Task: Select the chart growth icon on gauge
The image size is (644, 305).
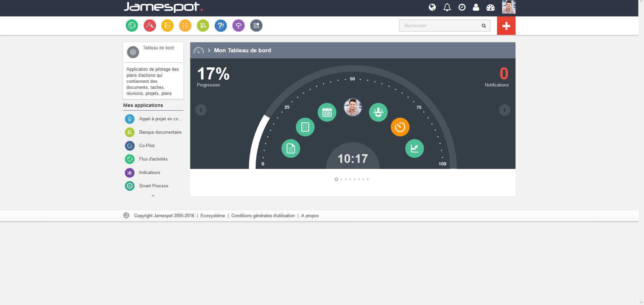Action: pos(415,148)
